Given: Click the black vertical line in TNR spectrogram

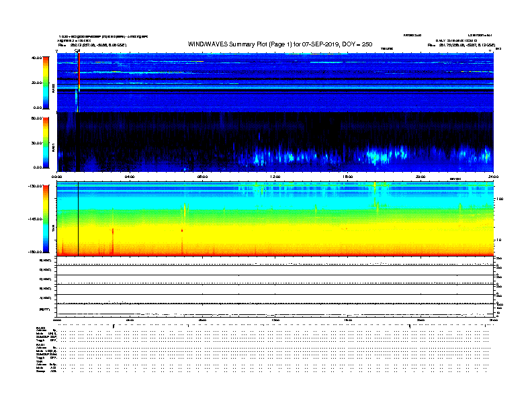Looking at the screenshot, I should tap(79, 219).
